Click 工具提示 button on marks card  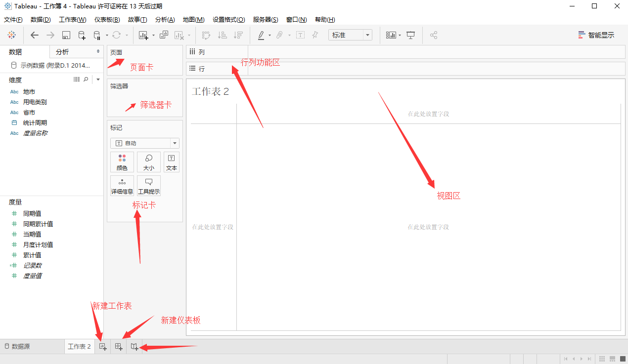pyautogui.click(x=149, y=186)
